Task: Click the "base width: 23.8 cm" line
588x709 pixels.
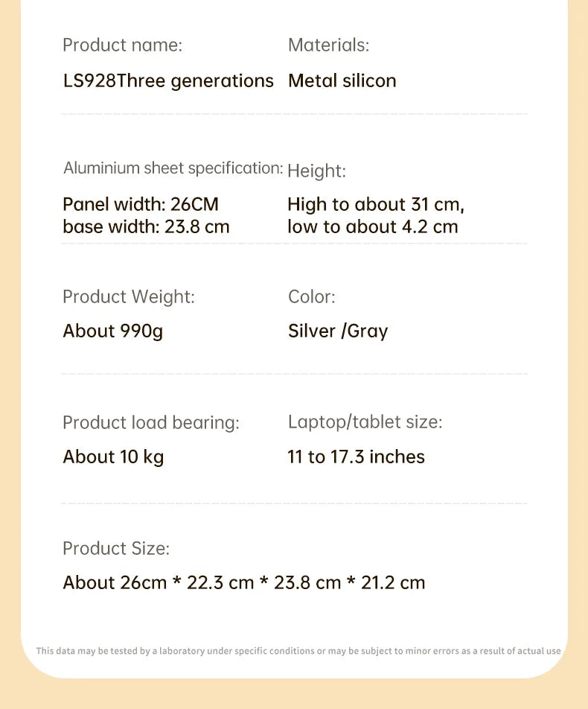Action: coord(146,226)
